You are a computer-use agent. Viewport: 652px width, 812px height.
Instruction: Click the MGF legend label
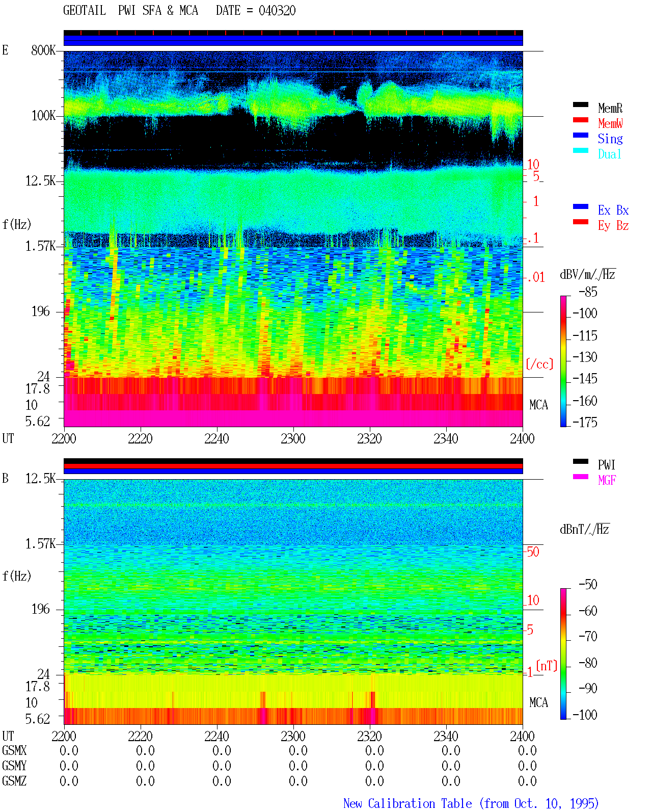coord(607,480)
